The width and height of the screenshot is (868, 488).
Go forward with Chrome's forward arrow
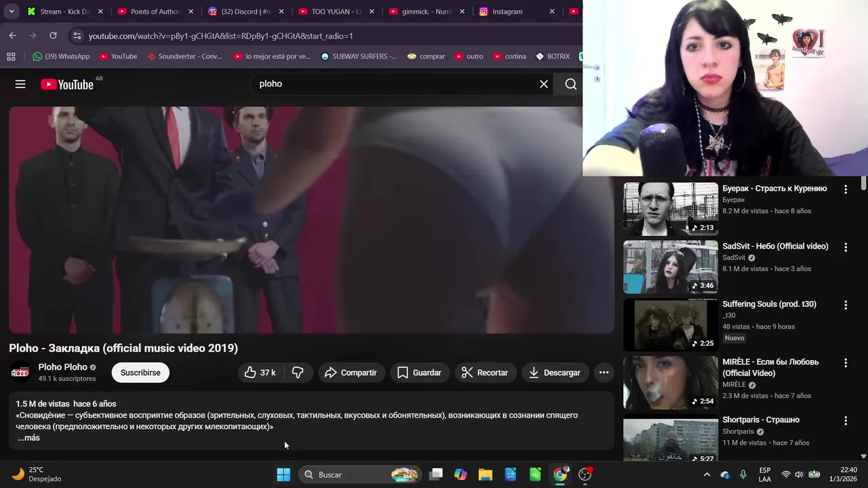click(33, 35)
